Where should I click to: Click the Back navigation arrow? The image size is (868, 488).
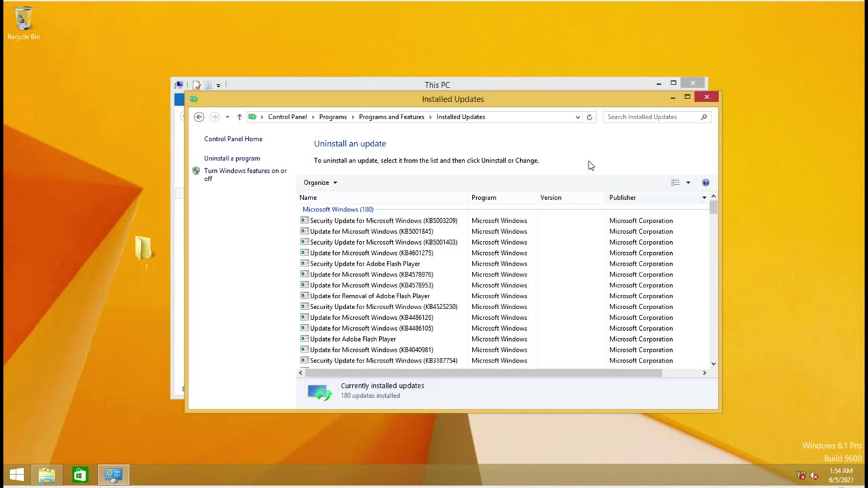tap(199, 117)
